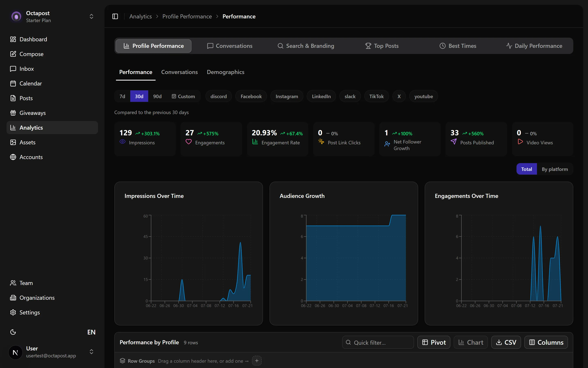
Task: Click the Post Link Clicks cursor icon
Action: point(321,141)
